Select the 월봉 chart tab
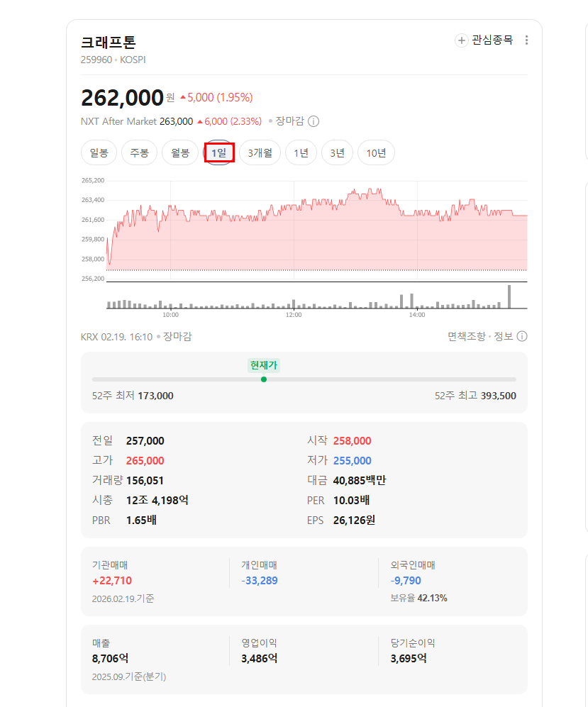 (180, 153)
